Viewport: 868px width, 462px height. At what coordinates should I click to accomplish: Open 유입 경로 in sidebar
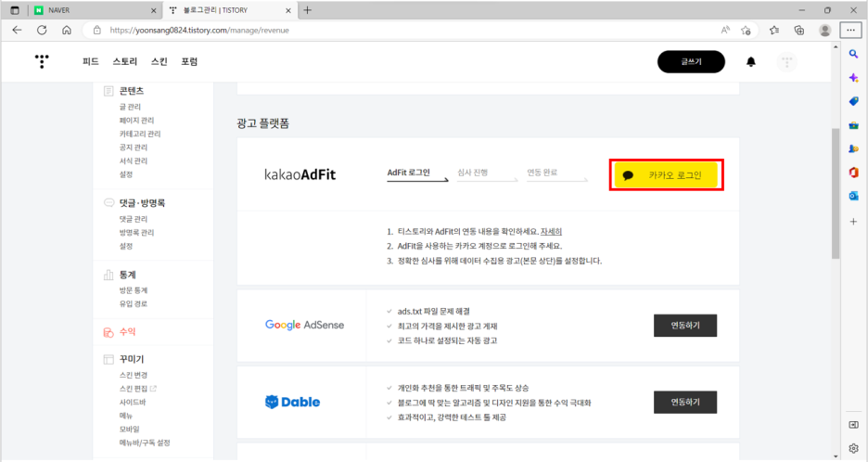[x=134, y=303]
